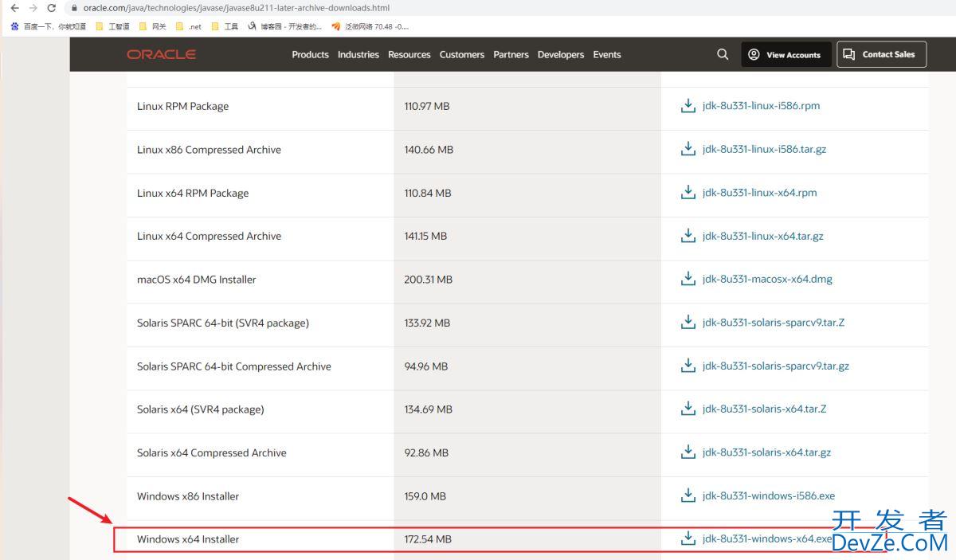Click the search magnifier icon
956x560 pixels.
(723, 54)
